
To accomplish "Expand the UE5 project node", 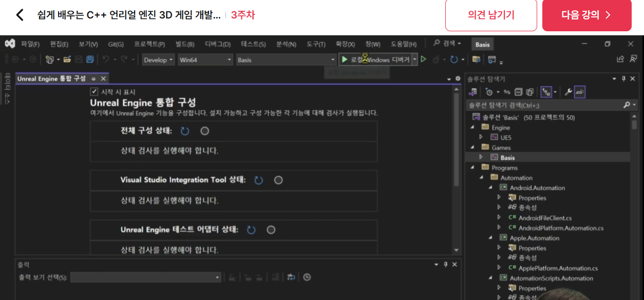I will click(x=481, y=137).
